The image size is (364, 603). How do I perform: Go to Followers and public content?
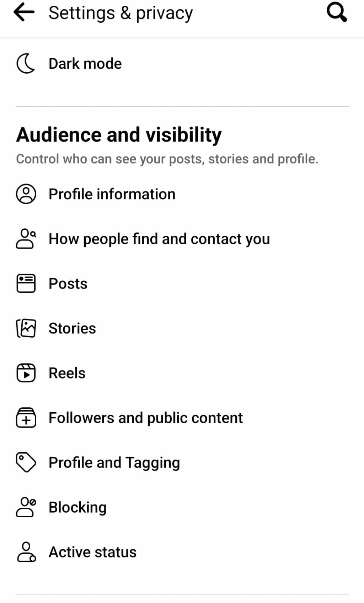click(146, 418)
